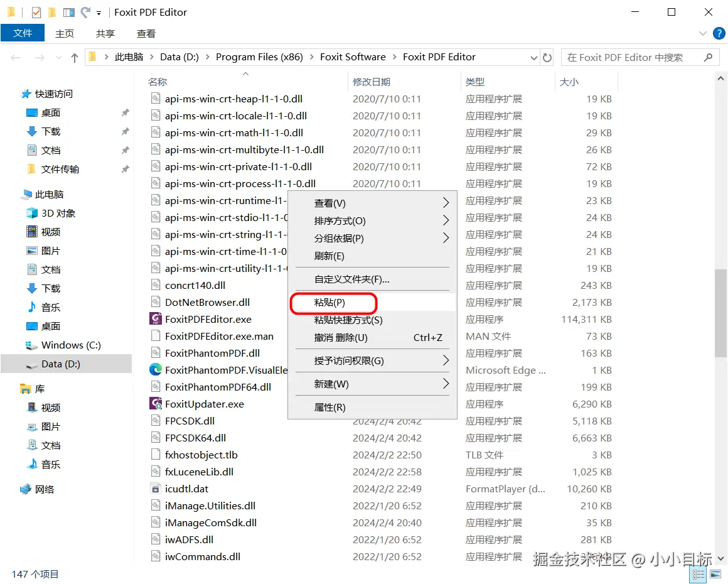Expand 查看(V) submenu
Viewport: 728px width, 584px height.
point(446,203)
